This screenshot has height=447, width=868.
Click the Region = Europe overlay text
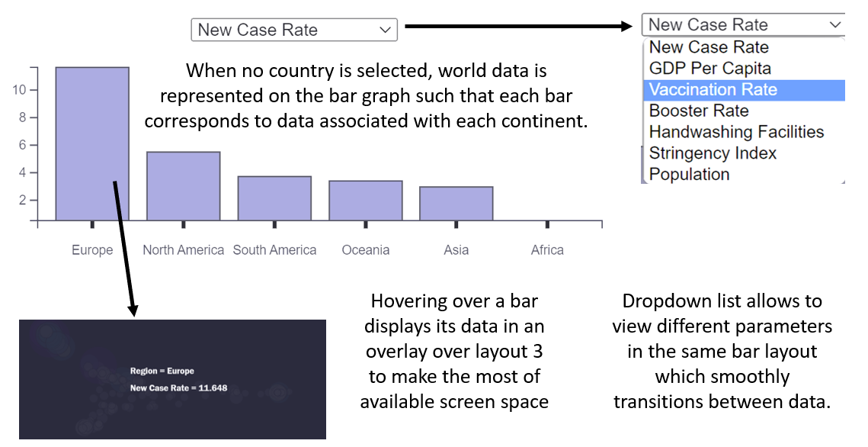[162, 371]
